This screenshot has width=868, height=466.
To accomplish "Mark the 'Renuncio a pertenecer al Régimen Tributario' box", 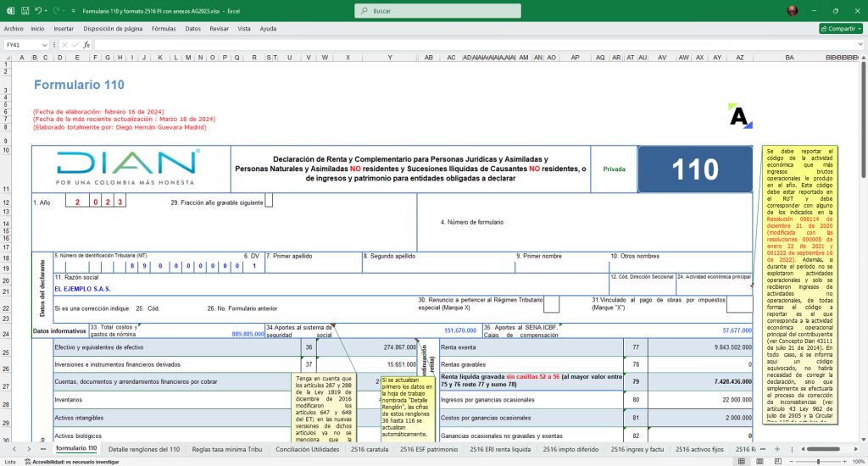I will click(x=551, y=304).
